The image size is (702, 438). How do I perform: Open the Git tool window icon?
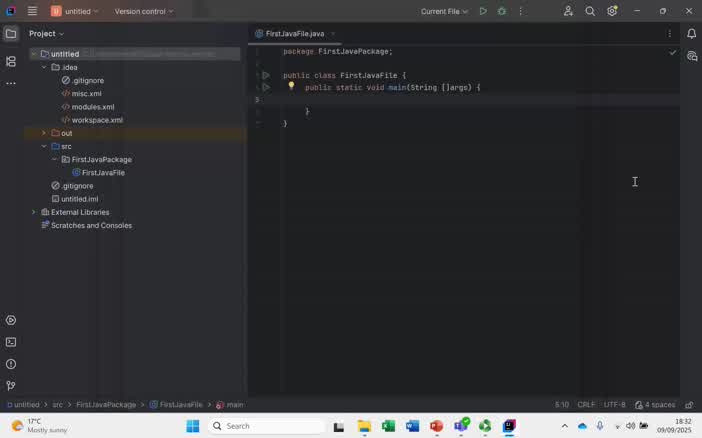(11, 386)
